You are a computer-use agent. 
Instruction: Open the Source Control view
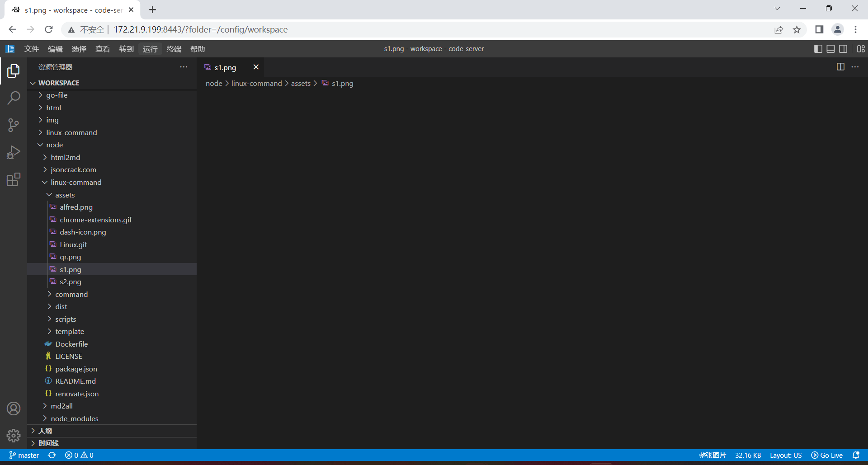coord(14,125)
